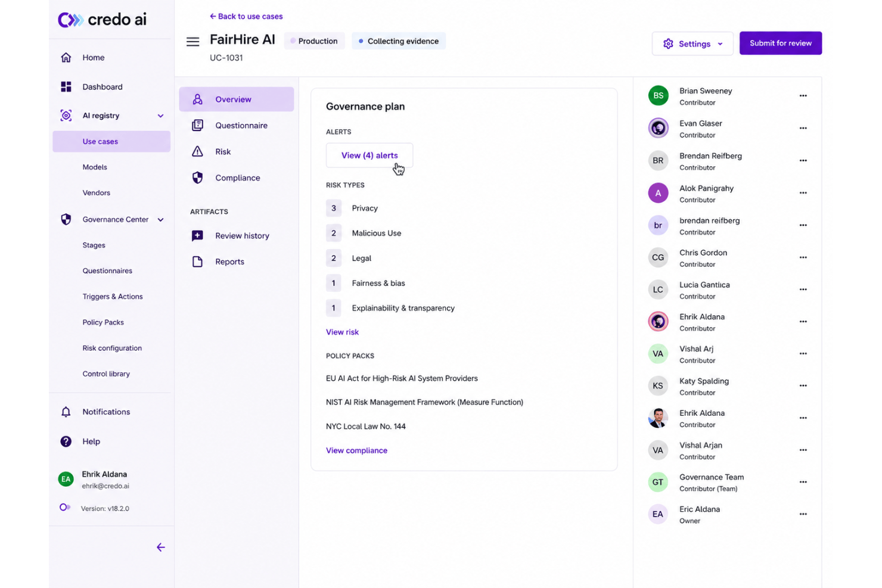Open more options for Lucia Gantiica

(803, 289)
